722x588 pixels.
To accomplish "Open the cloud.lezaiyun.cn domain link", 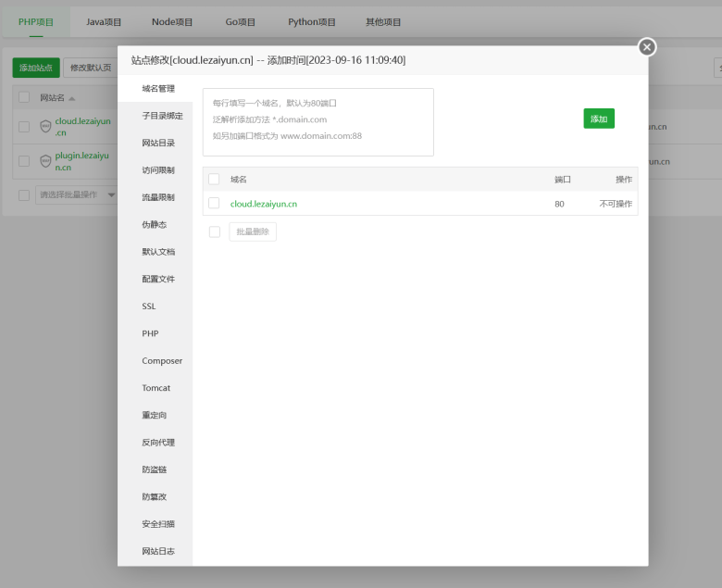I will (263, 204).
